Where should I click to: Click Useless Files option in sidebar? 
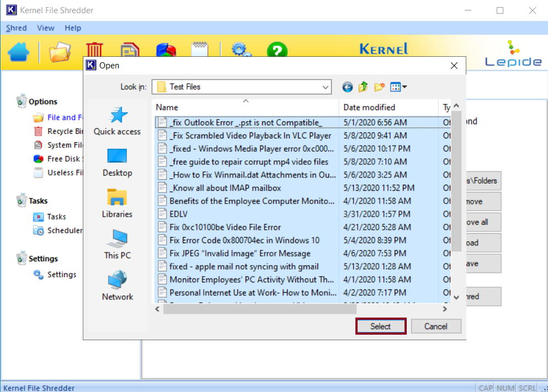pos(58,173)
